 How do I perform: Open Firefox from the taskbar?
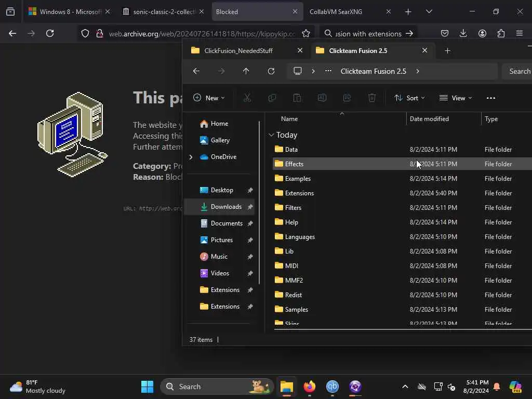(310, 387)
